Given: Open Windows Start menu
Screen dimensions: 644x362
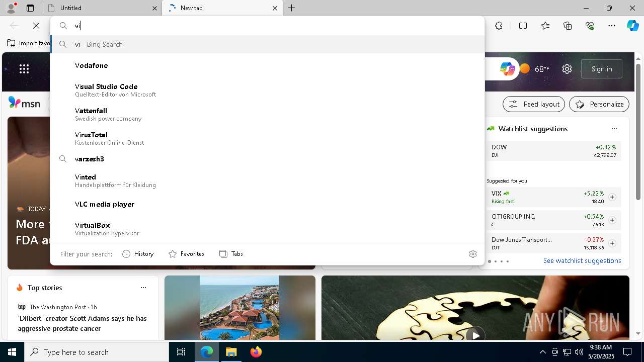Looking at the screenshot, I should 12,352.
